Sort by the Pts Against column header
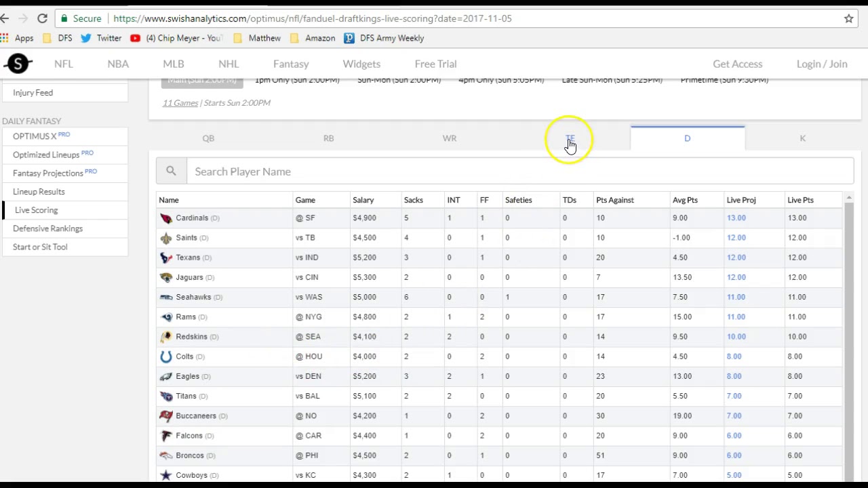This screenshot has width=868, height=488. tap(615, 200)
